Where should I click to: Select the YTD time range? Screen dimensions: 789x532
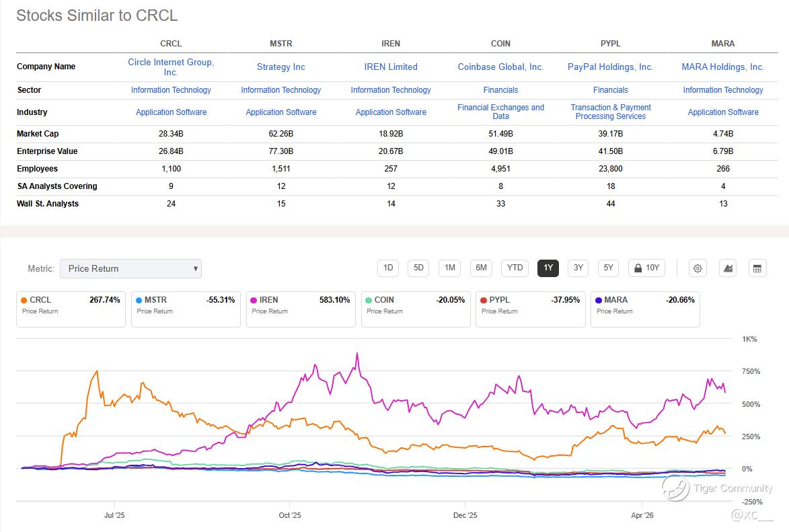click(x=515, y=268)
